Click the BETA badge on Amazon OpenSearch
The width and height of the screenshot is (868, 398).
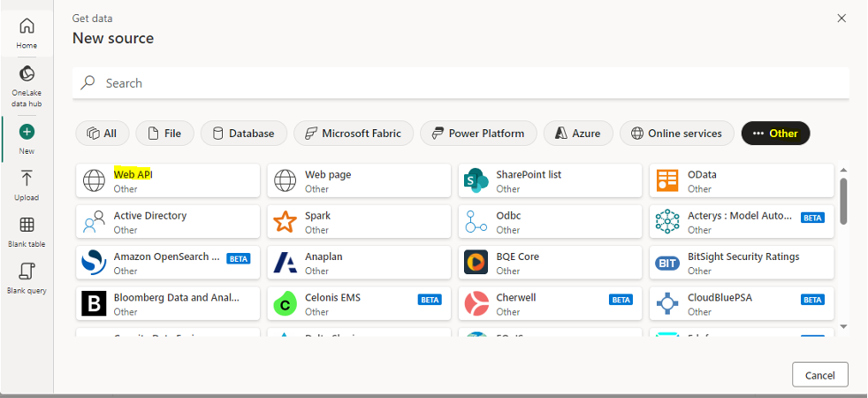pos(238,258)
